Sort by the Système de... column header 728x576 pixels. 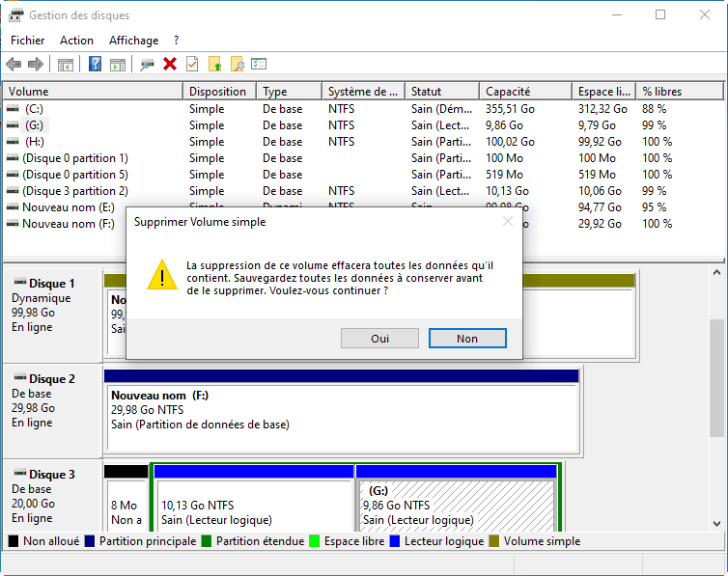pyautogui.click(x=364, y=92)
